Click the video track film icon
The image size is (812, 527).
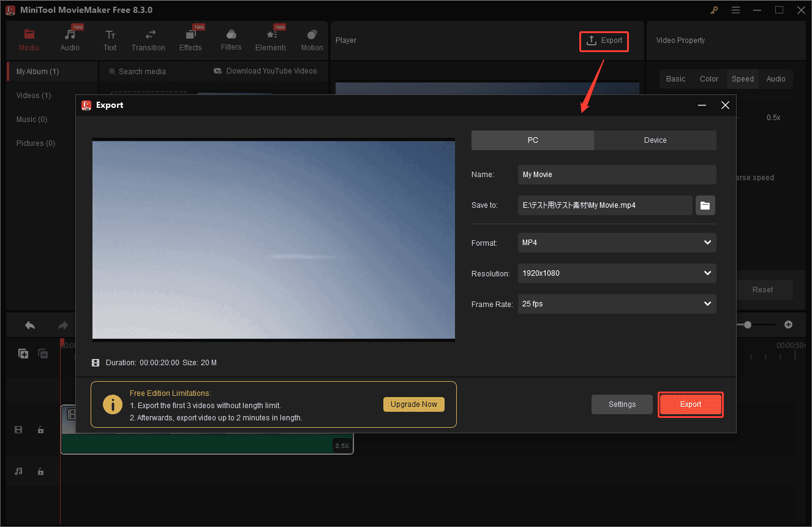[x=18, y=430]
